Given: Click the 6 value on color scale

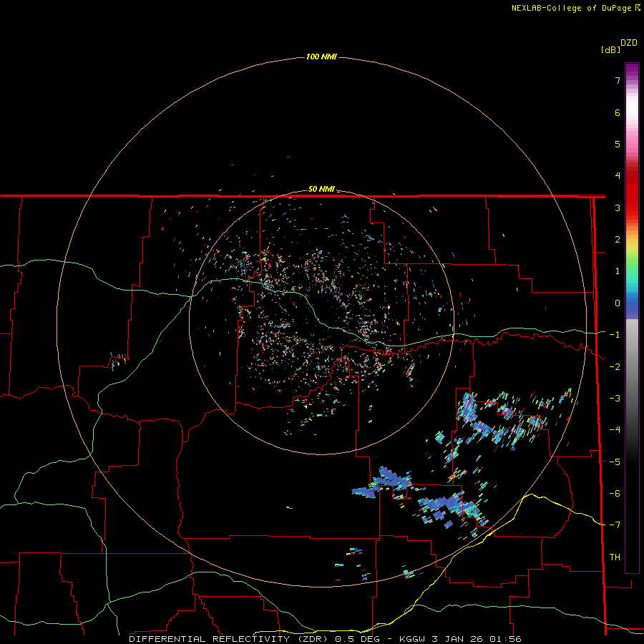Looking at the screenshot, I should (618, 112).
